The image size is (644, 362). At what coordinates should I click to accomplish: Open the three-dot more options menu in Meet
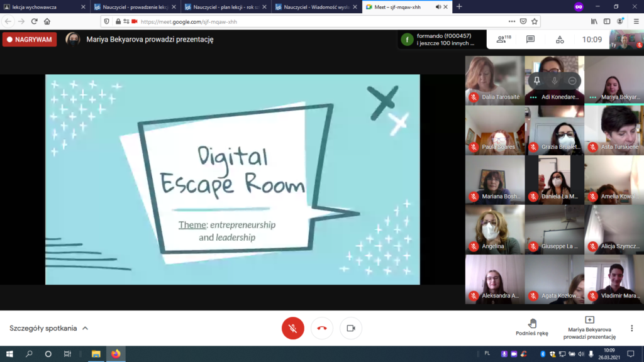coord(631,328)
